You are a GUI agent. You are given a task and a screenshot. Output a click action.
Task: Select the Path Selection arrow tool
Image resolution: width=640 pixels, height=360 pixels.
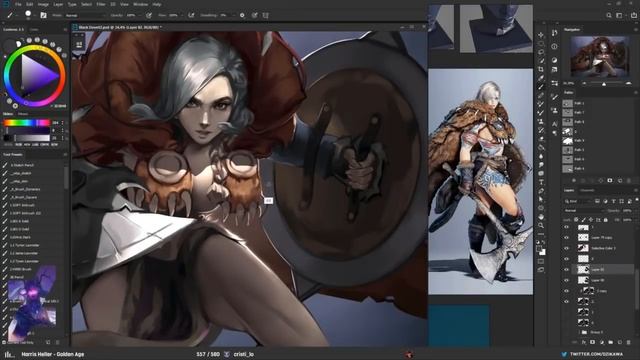click(541, 199)
